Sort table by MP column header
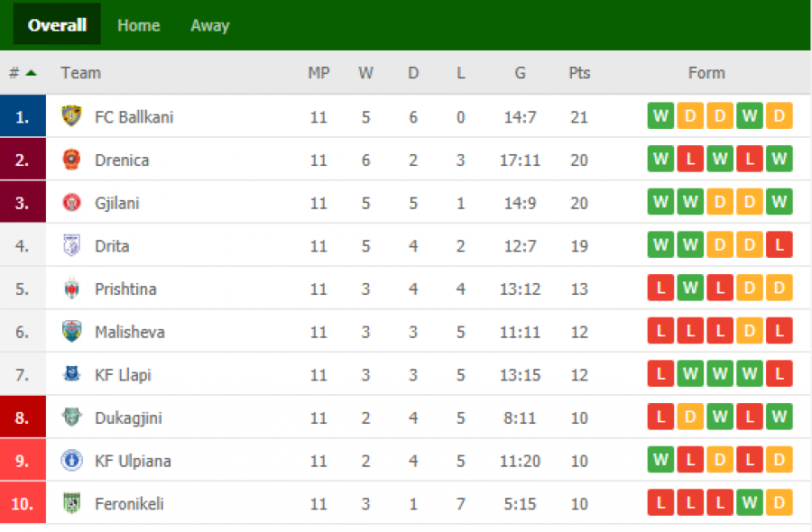812x532 pixels. 318,73
